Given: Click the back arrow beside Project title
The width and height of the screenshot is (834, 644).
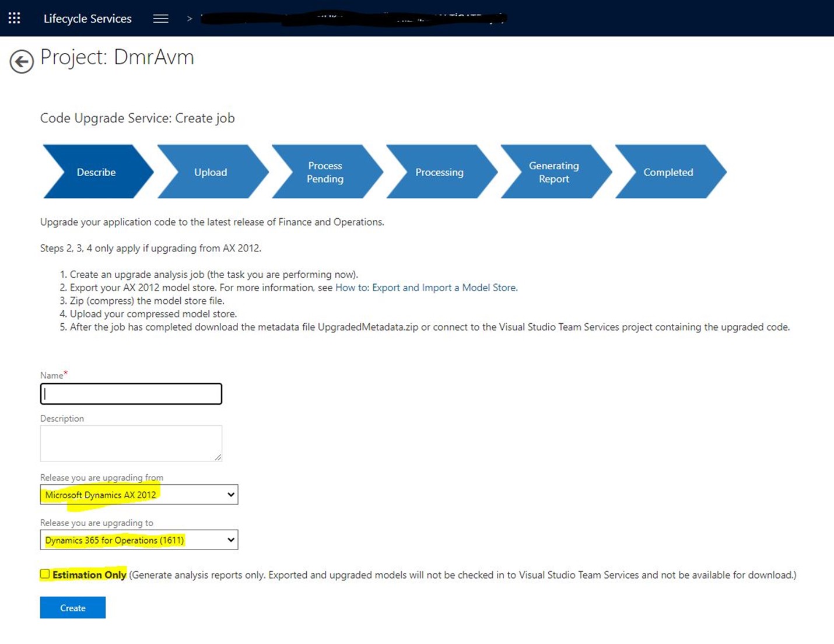Looking at the screenshot, I should tap(22, 61).
